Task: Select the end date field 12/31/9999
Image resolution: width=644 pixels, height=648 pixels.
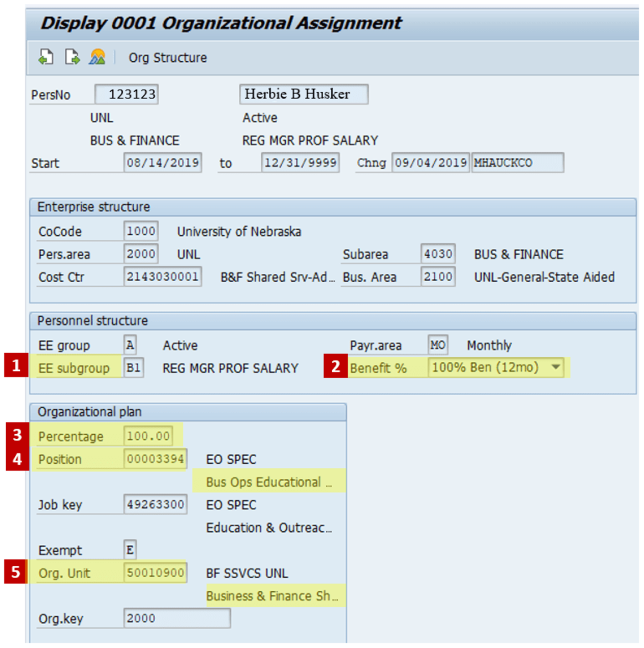Action: tap(300, 162)
